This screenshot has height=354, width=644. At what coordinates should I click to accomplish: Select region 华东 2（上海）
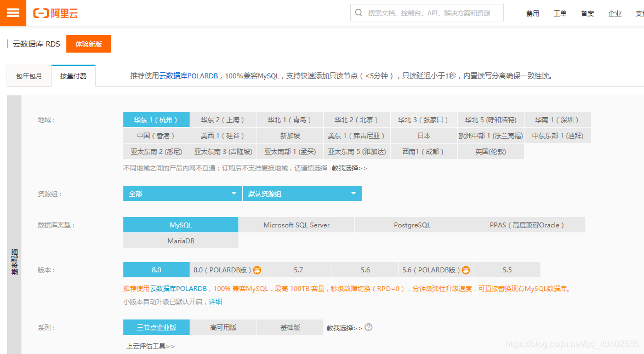(x=223, y=119)
